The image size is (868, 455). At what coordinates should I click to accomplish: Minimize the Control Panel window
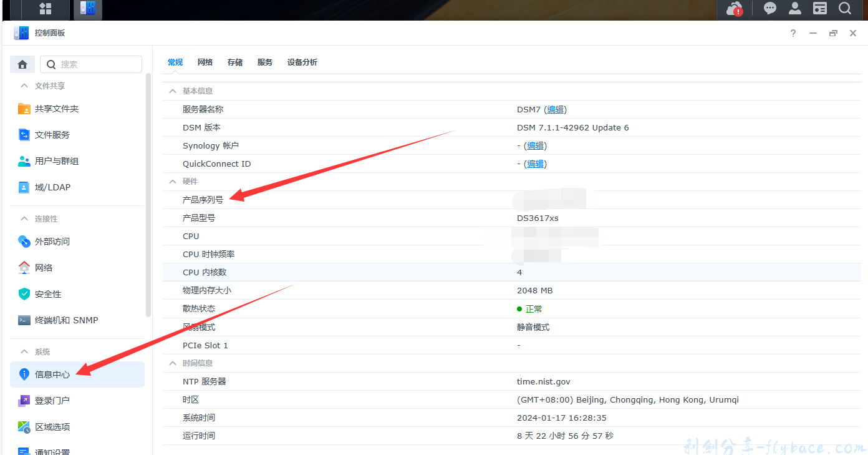click(813, 33)
